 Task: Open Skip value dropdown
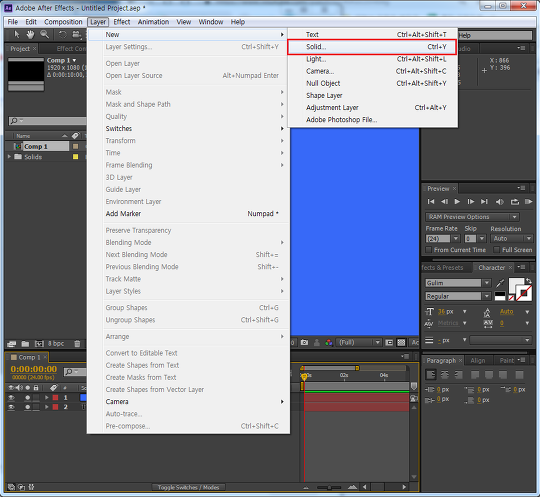click(x=482, y=238)
